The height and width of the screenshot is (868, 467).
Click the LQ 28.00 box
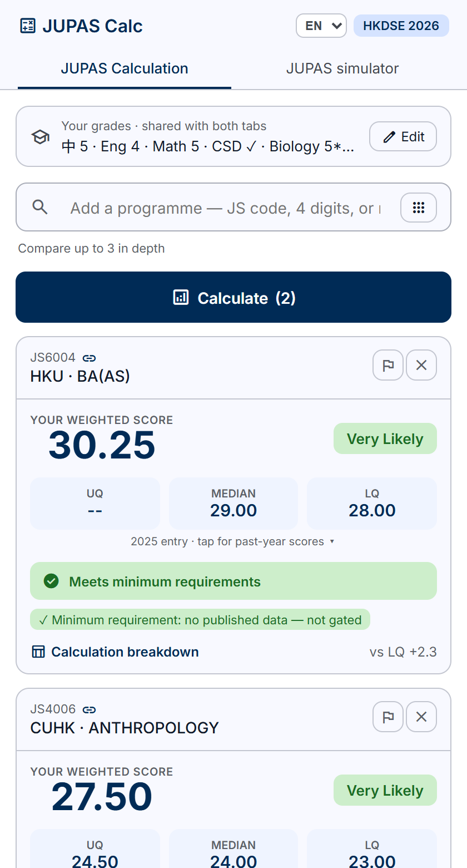tap(372, 503)
